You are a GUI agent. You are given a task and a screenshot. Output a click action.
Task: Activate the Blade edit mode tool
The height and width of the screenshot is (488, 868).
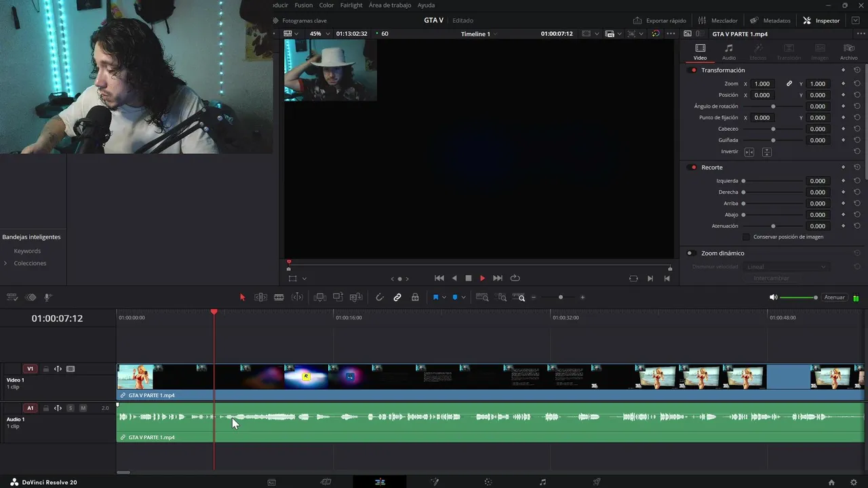coord(279,297)
